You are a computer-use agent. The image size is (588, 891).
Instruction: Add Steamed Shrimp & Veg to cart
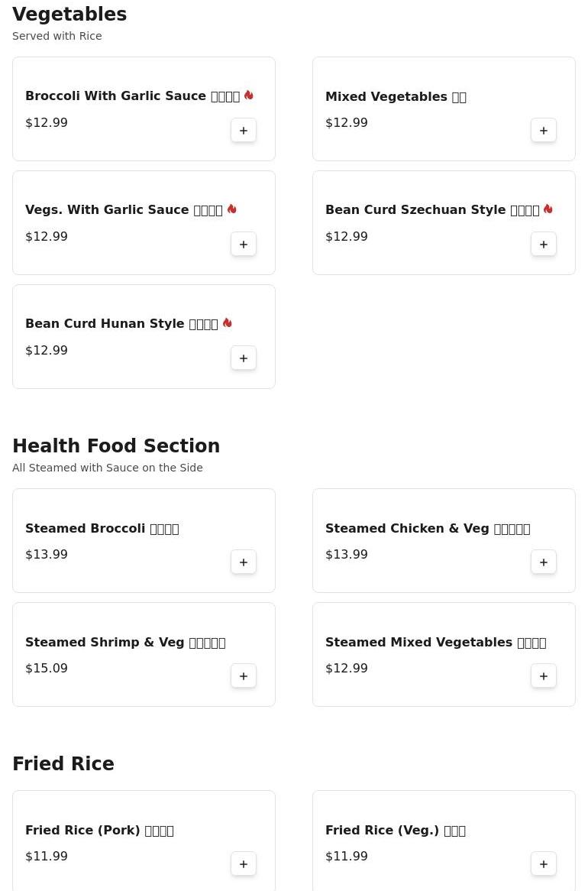point(244,676)
